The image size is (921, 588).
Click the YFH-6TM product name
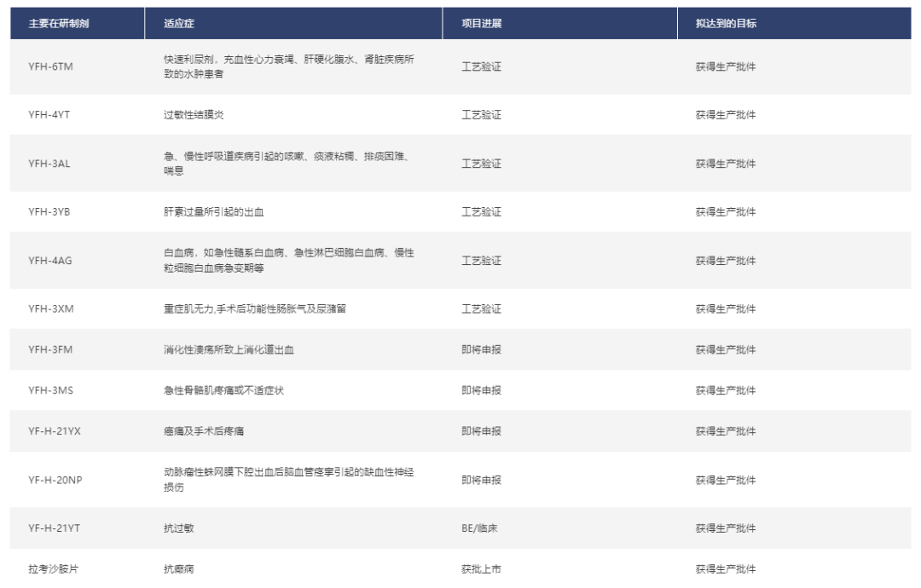pos(51,66)
